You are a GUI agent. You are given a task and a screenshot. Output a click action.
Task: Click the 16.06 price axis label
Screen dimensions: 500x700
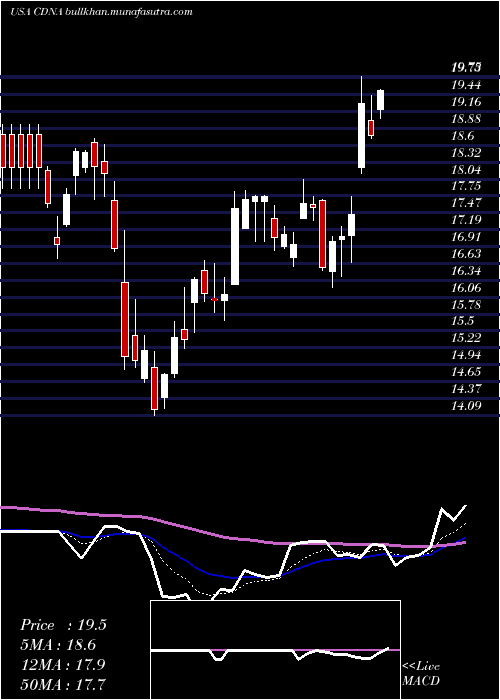(466, 288)
